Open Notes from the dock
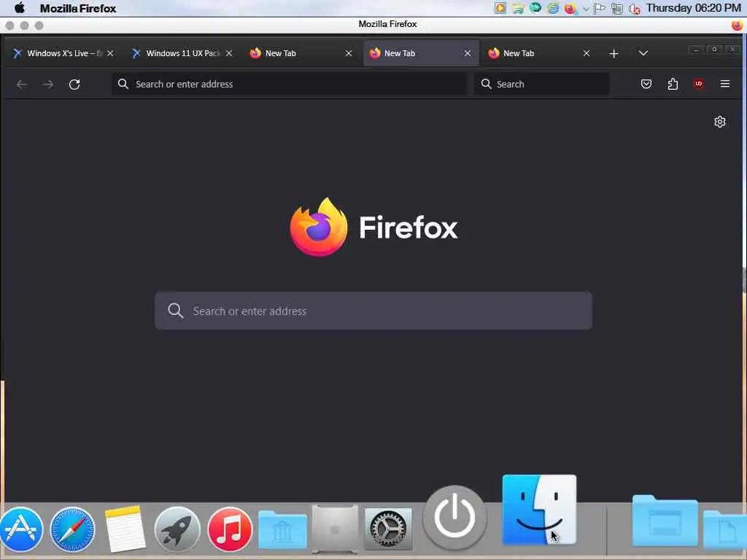 pos(125,529)
